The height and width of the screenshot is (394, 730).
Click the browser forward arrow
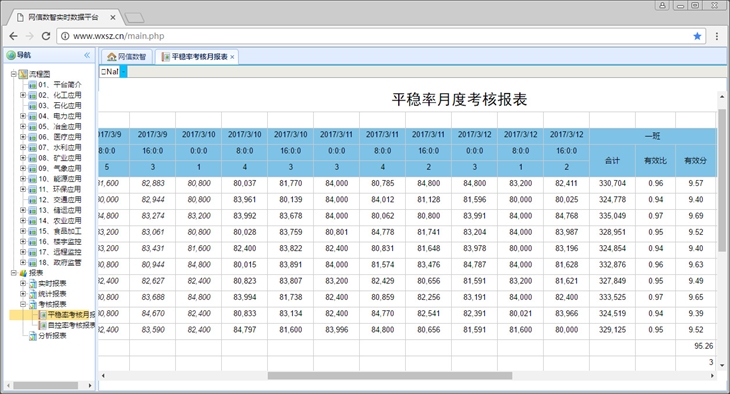[x=29, y=36]
